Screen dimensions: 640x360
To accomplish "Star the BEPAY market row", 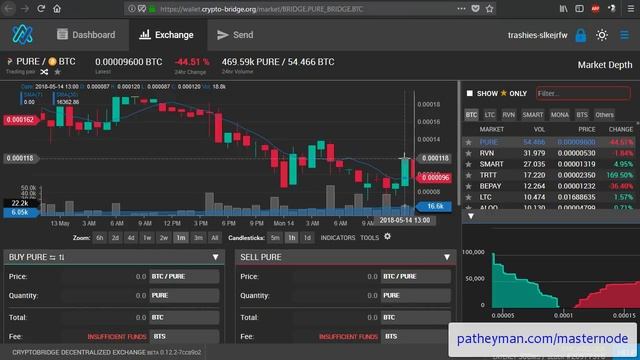I will pos(469,186).
